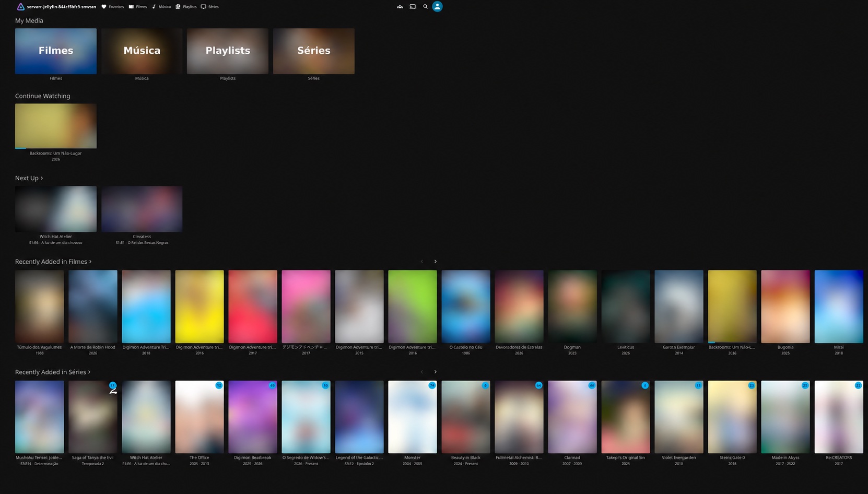Expand Recently Added in Filmes heading

53,262
